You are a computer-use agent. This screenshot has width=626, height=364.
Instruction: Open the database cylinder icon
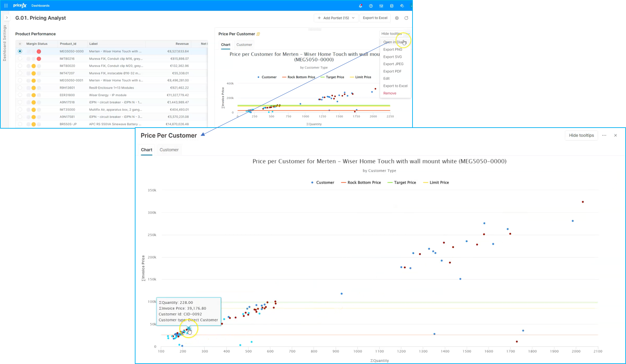(392, 6)
